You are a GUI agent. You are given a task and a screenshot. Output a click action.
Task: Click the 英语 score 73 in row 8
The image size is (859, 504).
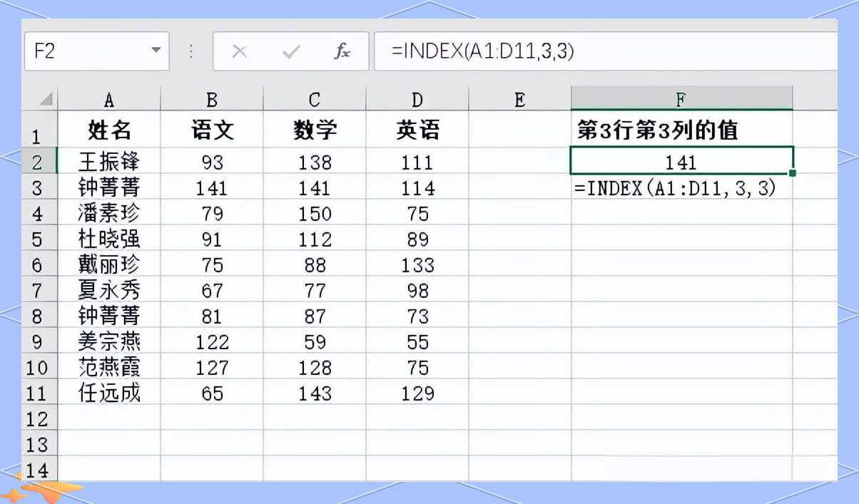tap(417, 316)
